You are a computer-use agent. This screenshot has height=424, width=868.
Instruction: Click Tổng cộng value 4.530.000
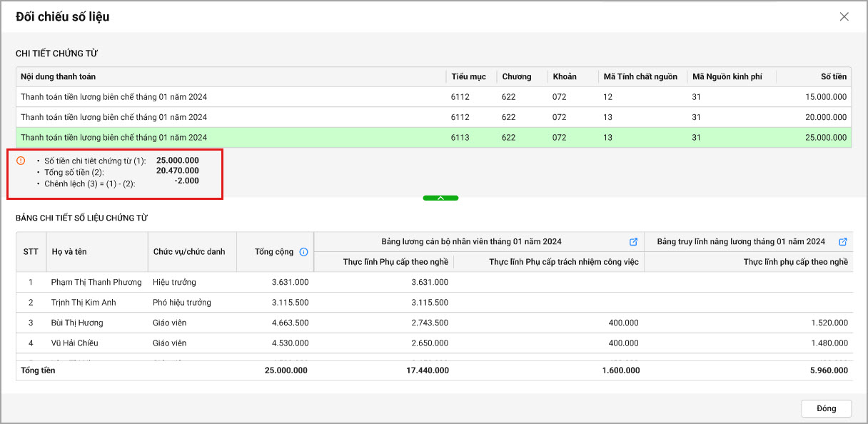tap(291, 343)
